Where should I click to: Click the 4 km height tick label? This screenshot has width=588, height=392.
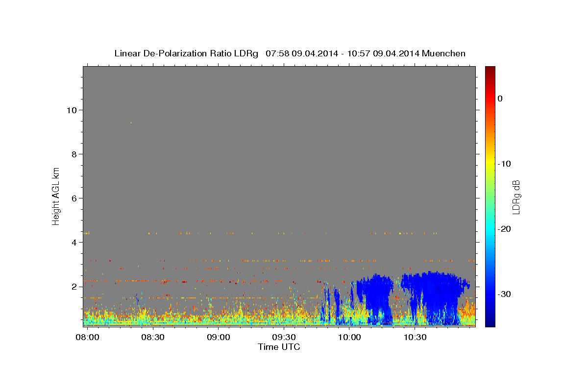click(73, 242)
